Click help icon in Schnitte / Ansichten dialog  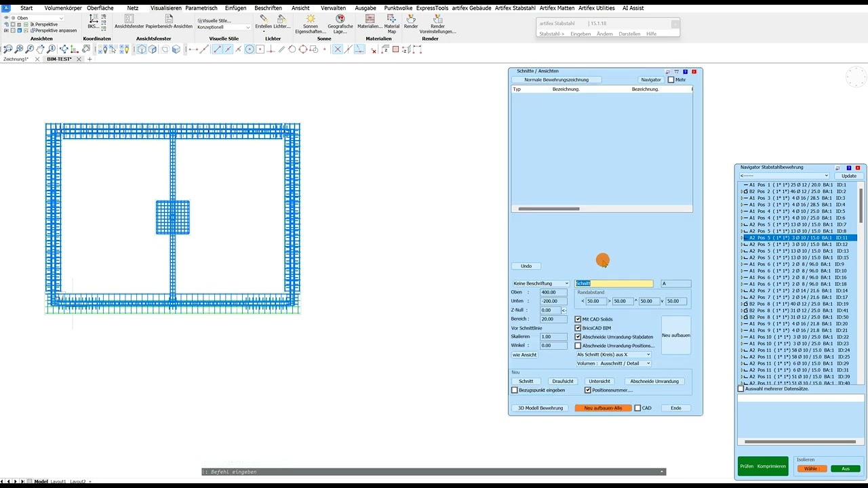685,71
